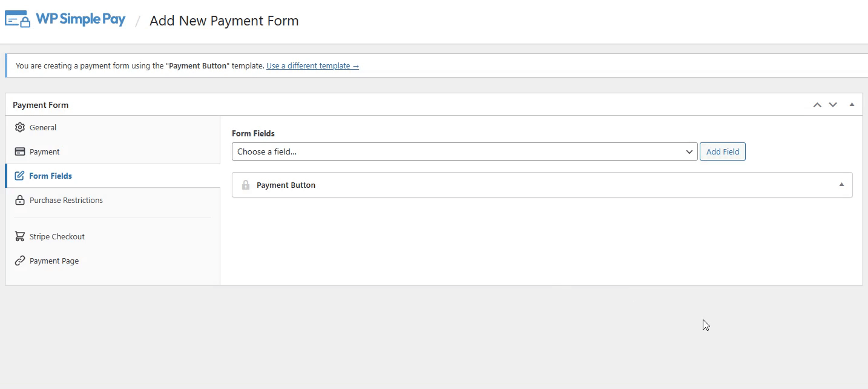Click the WP Simple Pay logo icon
Viewport: 868px width, 389px height.
click(x=17, y=19)
